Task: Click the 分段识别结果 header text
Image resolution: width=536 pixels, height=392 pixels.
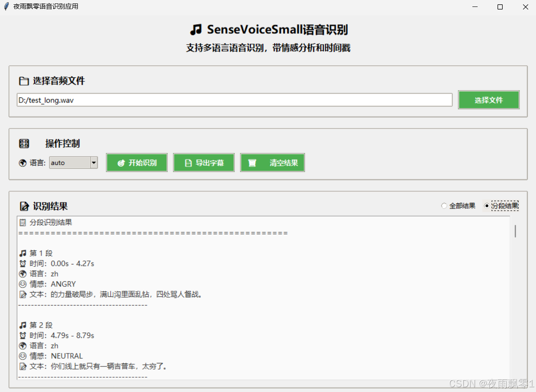Action: [x=51, y=223]
